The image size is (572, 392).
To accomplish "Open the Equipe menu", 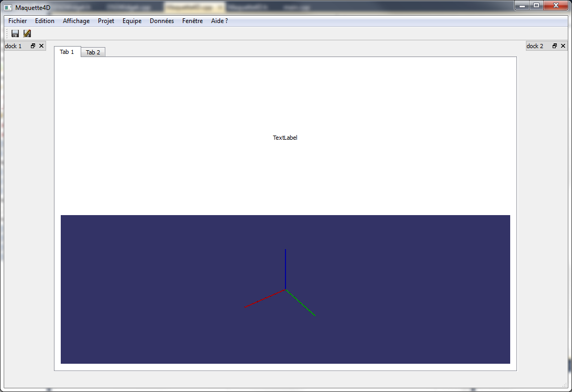I will click(132, 21).
